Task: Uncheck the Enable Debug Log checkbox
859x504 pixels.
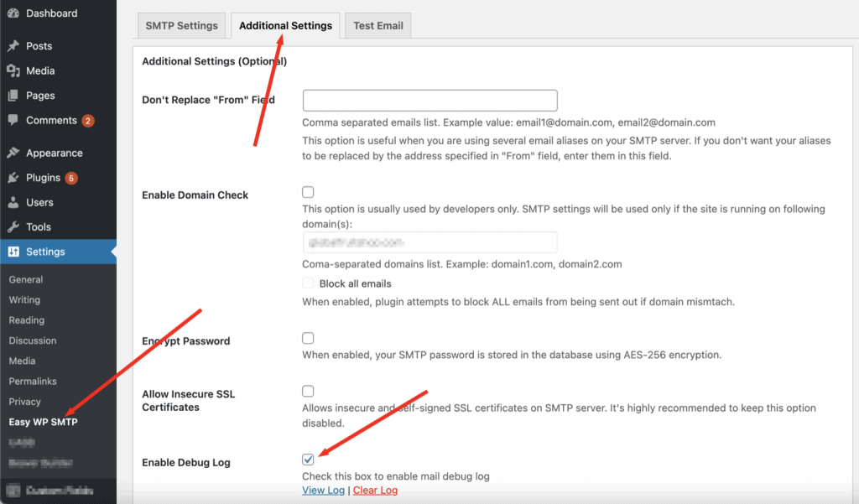Action: coord(308,460)
